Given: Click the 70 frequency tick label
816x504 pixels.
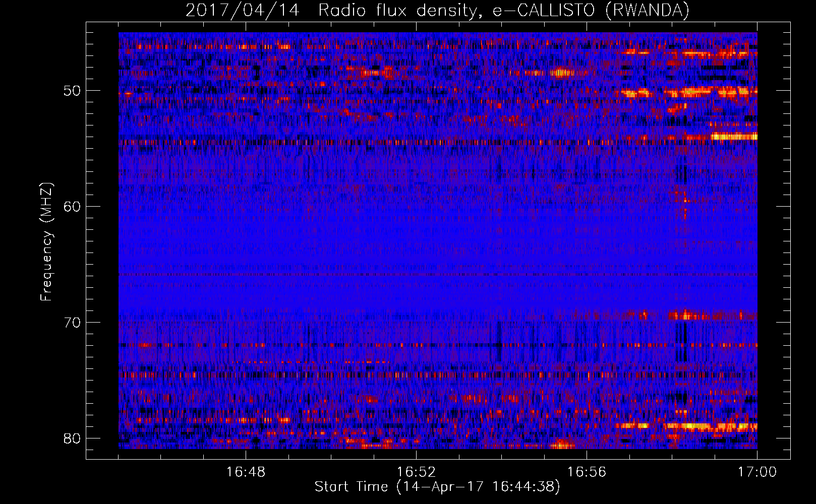Looking at the screenshot, I should point(72,323).
